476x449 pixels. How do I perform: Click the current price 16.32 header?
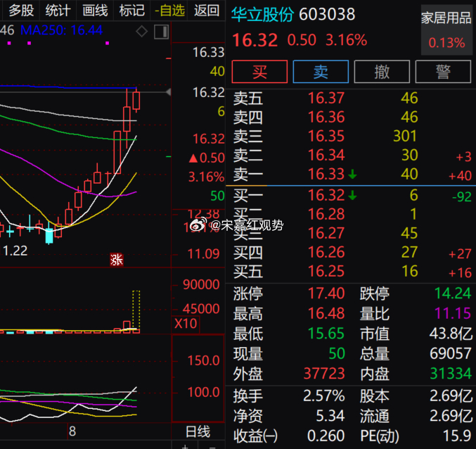tap(255, 40)
